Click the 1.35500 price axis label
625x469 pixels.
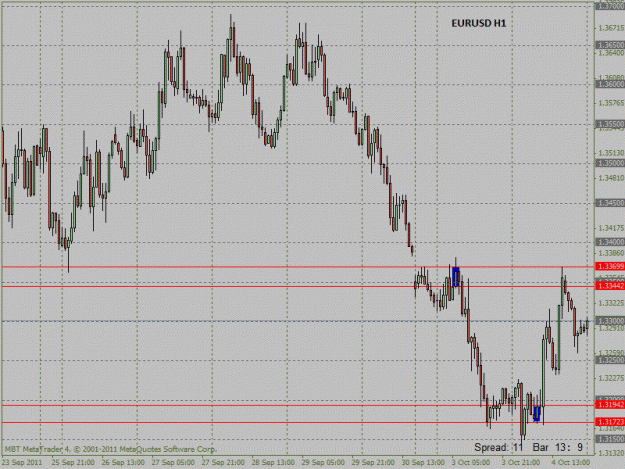pyautogui.click(x=610, y=124)
